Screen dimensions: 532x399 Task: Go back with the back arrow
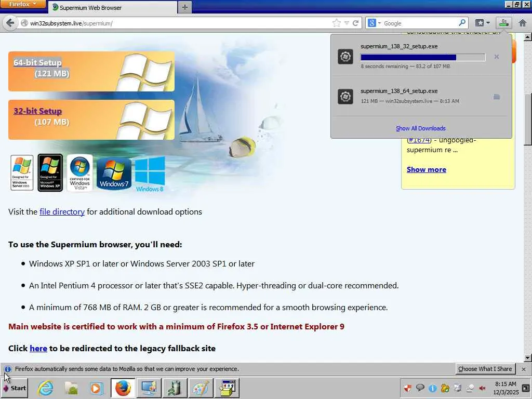pos(10,23)
